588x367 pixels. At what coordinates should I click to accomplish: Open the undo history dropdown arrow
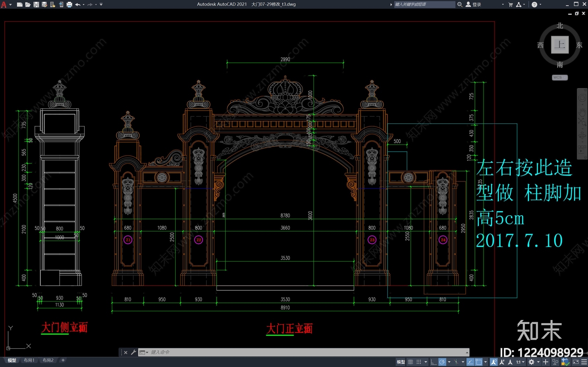(83, 5)
